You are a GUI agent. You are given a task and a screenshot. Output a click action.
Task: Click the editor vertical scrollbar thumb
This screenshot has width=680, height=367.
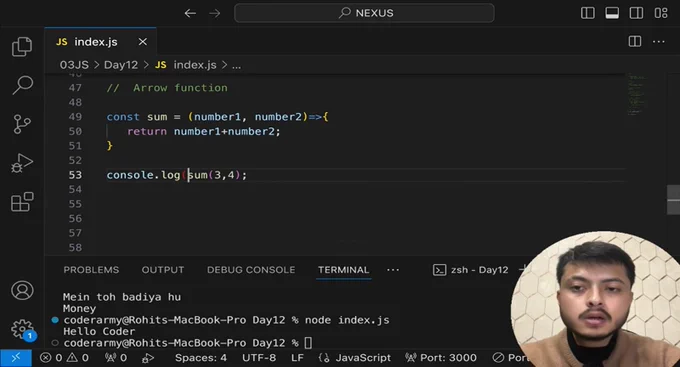click(673, 200)
